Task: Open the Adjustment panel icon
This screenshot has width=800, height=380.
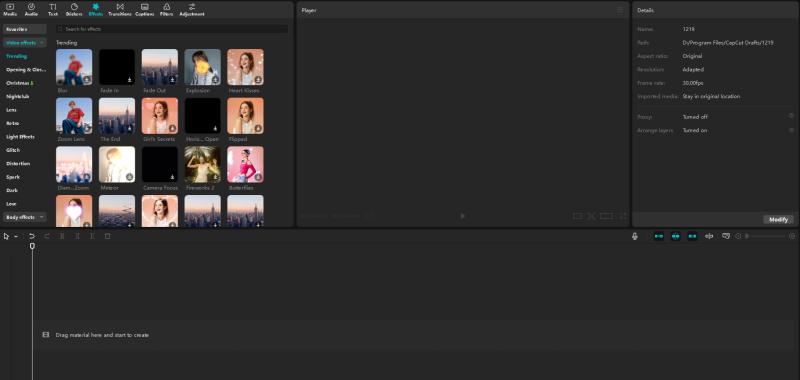Action: (192, 9)
